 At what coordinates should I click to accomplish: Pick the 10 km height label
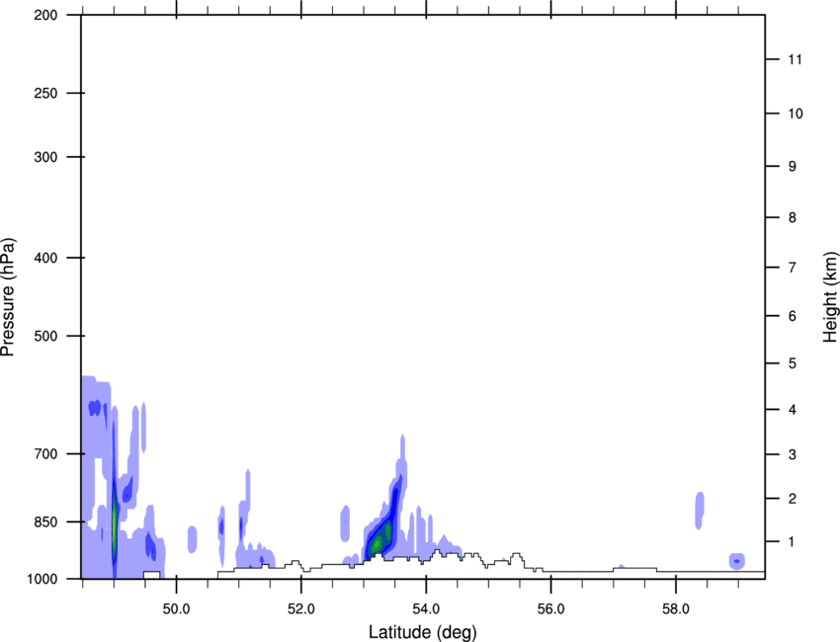(x=796, y=114)
